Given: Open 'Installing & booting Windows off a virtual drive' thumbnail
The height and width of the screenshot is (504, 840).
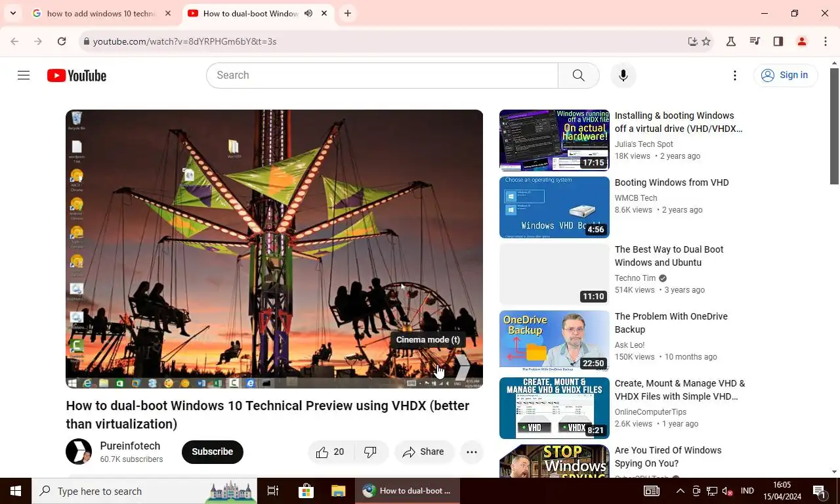Looking at the screenshot, I should click(555, 140).
